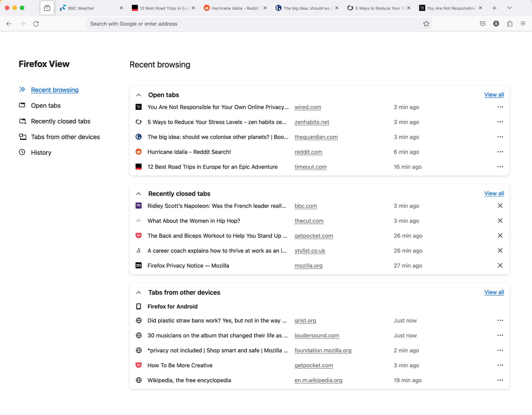The width and height of the screenshot is (532, 415).
Task: Click the Recently closed tabs icon
Action: click(x=23, y=121)
